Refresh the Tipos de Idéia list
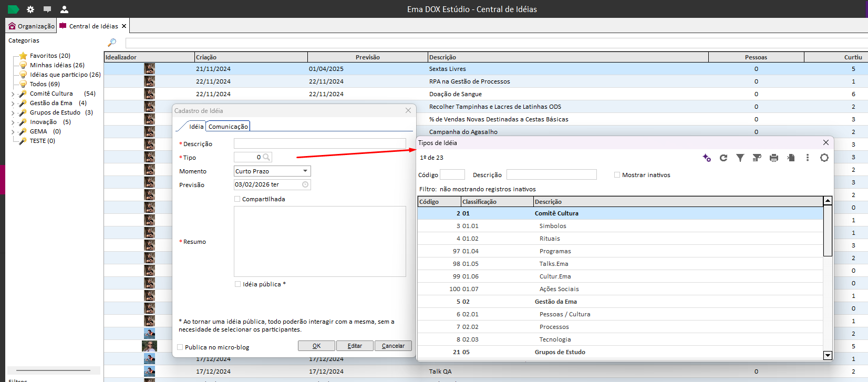868x382 pixels. click(x=724, y=158)
